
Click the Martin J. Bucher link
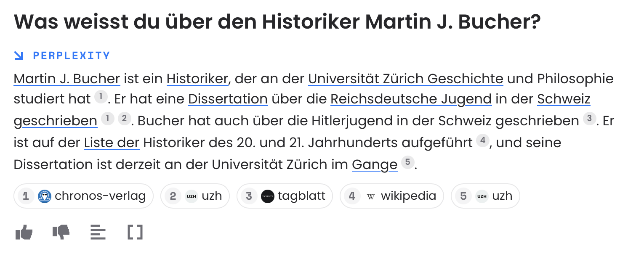click(67, 79)
